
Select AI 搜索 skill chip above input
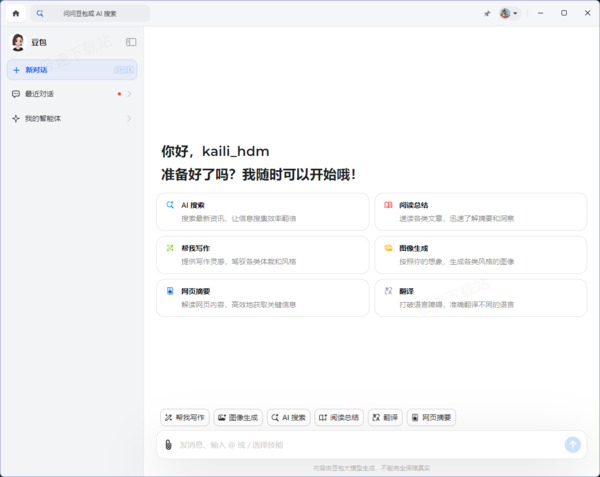[289, 417]
